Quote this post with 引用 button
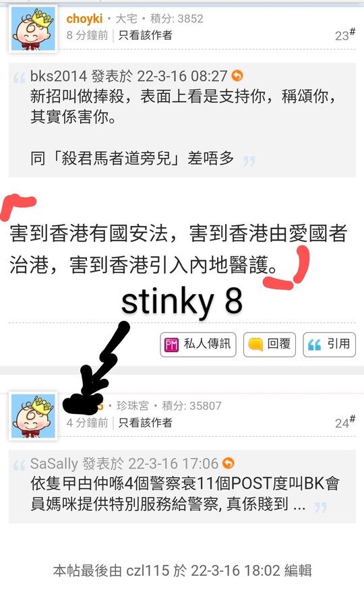Image resolution: width=364 pixels, height=598 pixels. tap(330, 345)
